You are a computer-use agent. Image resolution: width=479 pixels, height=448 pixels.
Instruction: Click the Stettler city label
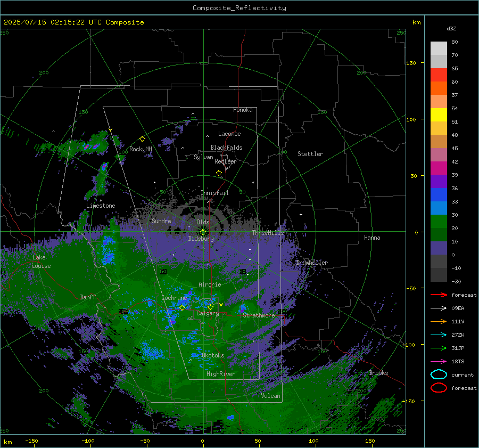(310, 154)
